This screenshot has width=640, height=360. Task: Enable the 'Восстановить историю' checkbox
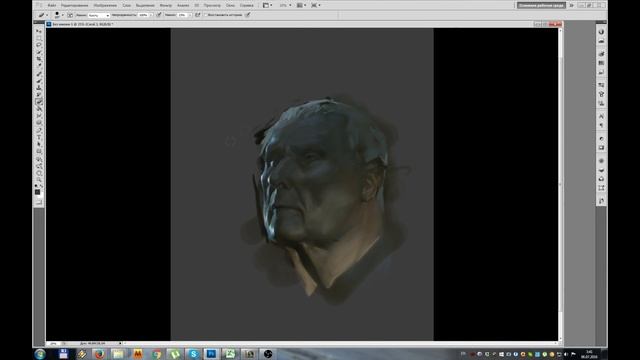205,15
